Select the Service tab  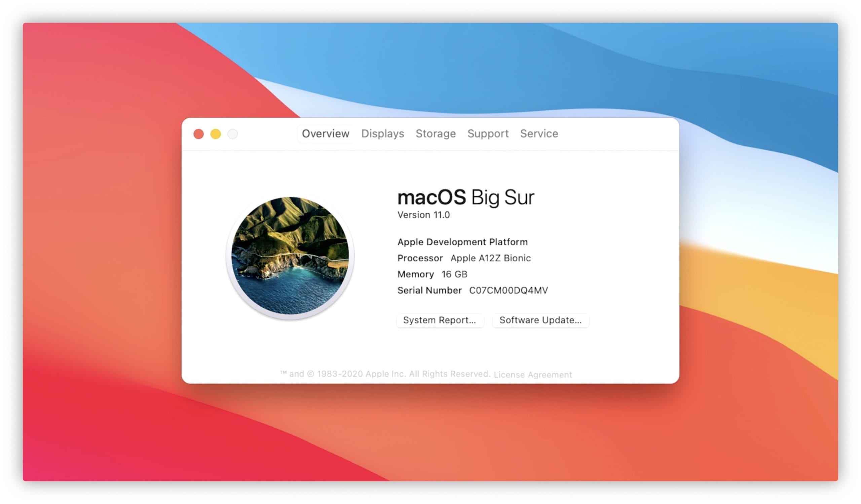(x=539, y=133)
